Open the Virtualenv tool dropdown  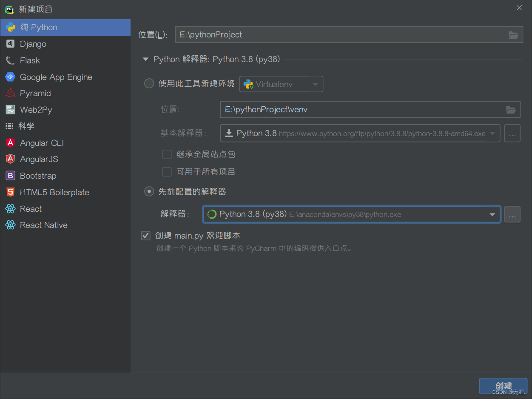point(282,84)
